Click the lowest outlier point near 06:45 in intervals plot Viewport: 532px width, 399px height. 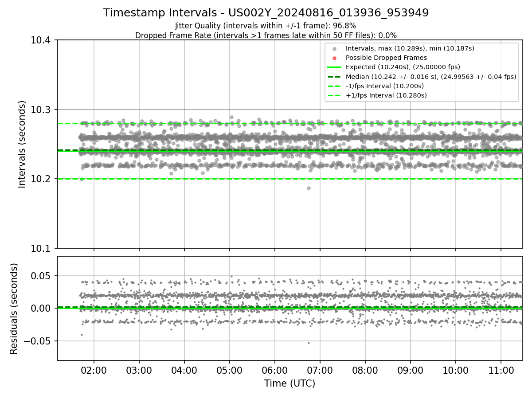click(x=309, y=188)
